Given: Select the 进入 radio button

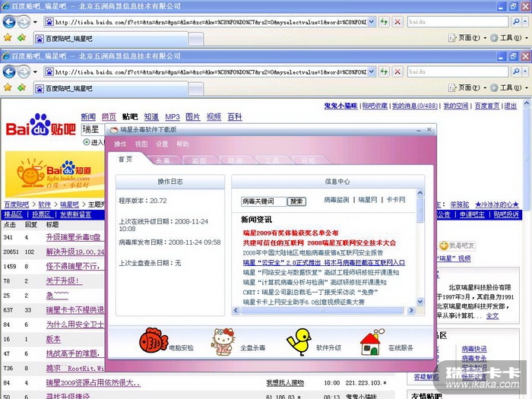Looking at the screenshot, I should coord(87,142).
